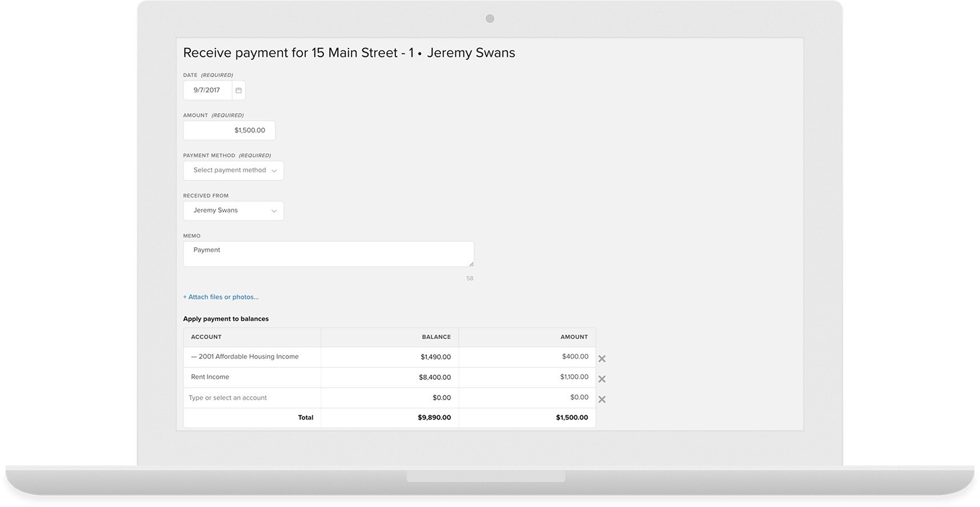Click the Total label in the table
The width and height of the screenshot is (980, 507).
306,418
